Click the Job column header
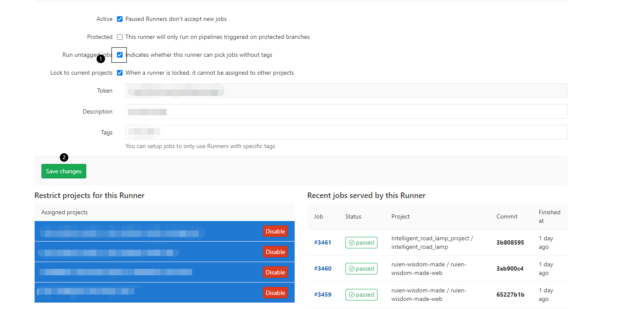 pos(319,216)
